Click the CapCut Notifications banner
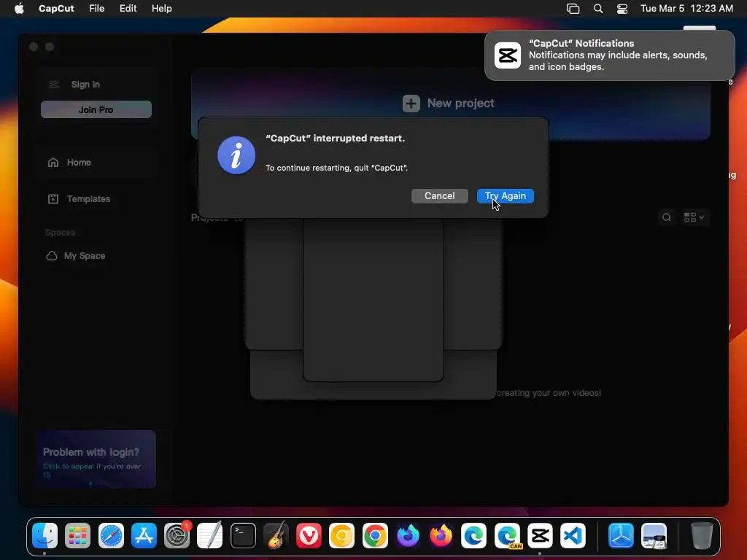Screen dimensions: 747x560 point(609,55)
